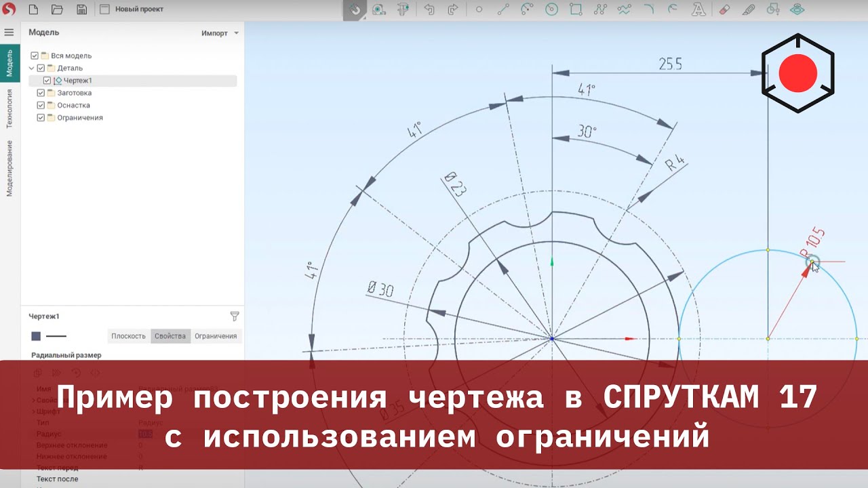Open a project with the folder icon
This screenshot has width=868, height=488.
pyautogui.click(x=58, y=9)
